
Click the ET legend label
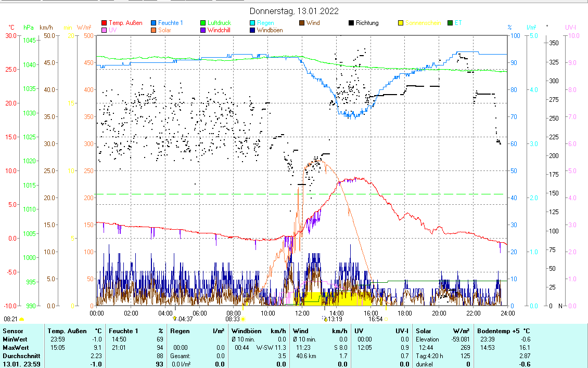[458, 23]
